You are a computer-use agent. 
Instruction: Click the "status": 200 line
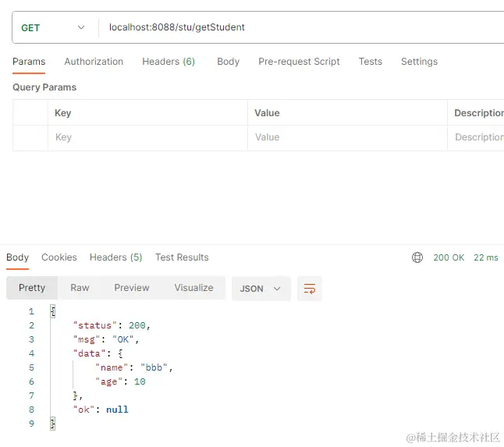(x=112, y=325)
